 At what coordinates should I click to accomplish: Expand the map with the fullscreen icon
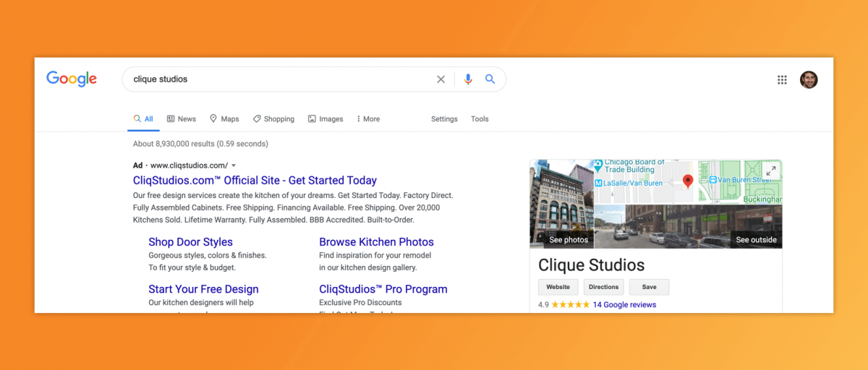pyautogui.click(x=770, y=171)
